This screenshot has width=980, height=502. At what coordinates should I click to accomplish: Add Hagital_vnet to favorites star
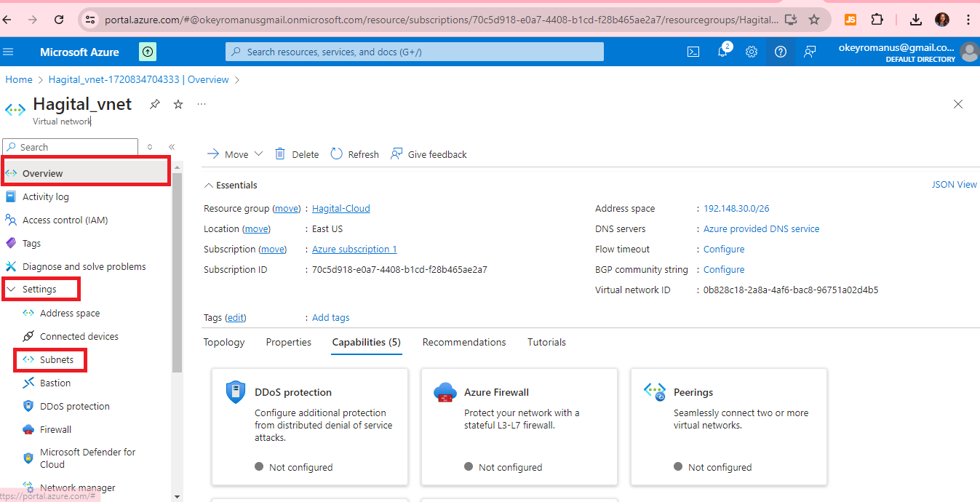(x=178, y=104)
